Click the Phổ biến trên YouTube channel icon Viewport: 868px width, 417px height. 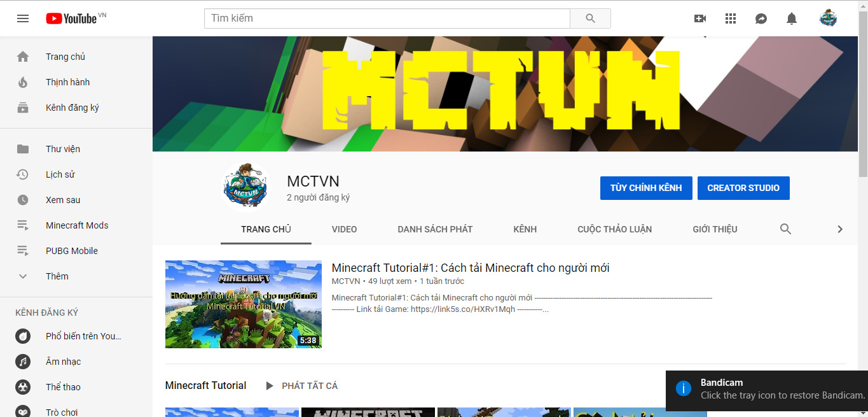[x=23, y=336]
